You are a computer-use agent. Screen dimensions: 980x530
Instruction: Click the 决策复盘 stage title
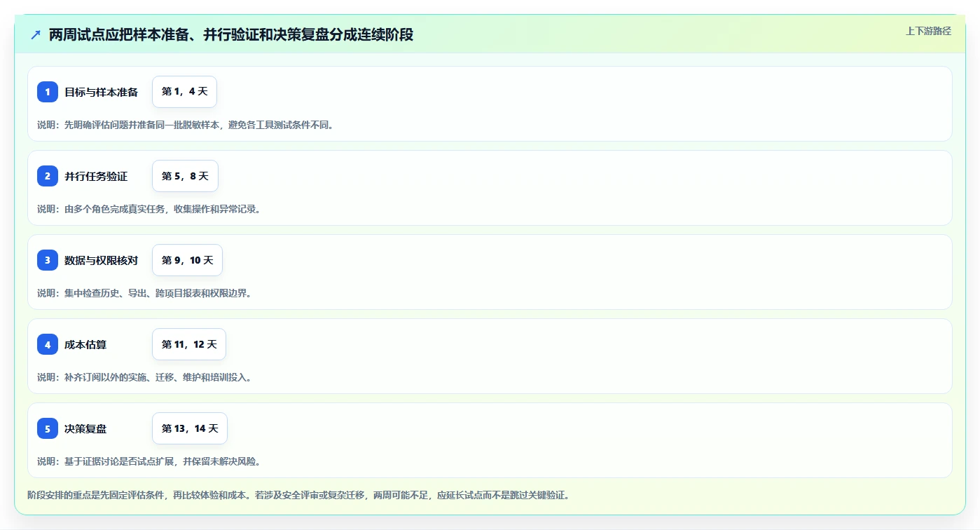[85, 428]
